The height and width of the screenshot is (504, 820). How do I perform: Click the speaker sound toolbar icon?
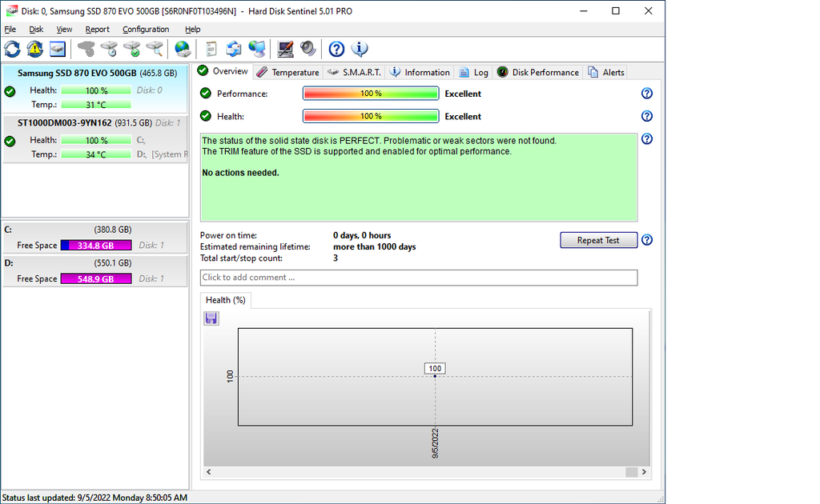pos(308,49)
